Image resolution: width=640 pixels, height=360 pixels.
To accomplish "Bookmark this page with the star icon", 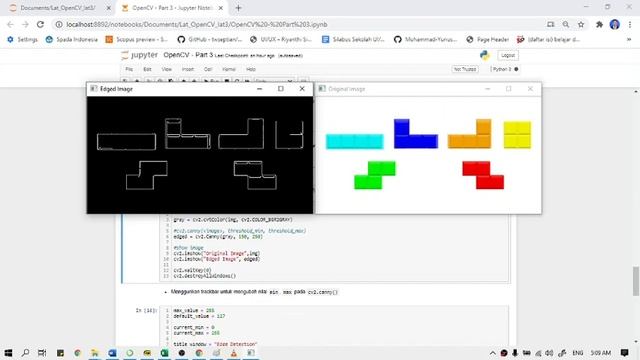I will point(581,24).
